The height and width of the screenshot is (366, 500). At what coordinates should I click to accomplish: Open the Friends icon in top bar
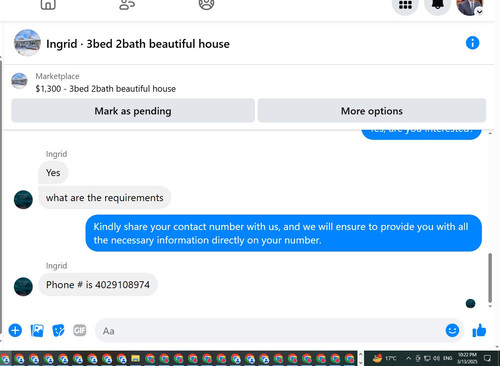(x=127, y=4)
